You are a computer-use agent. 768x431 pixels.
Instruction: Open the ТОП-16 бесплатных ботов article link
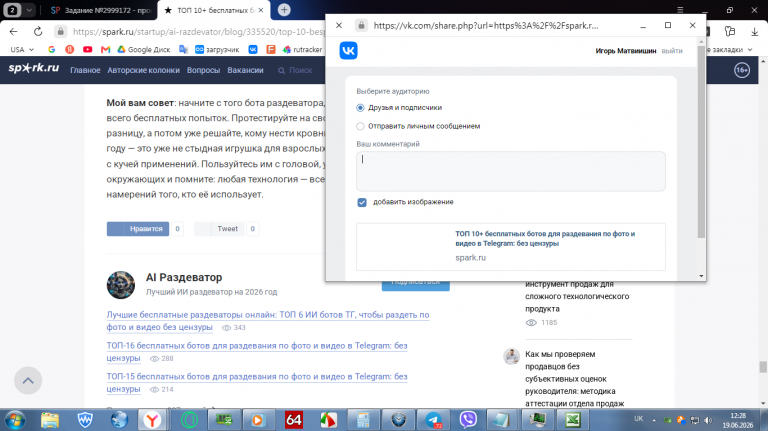(257, 352)
